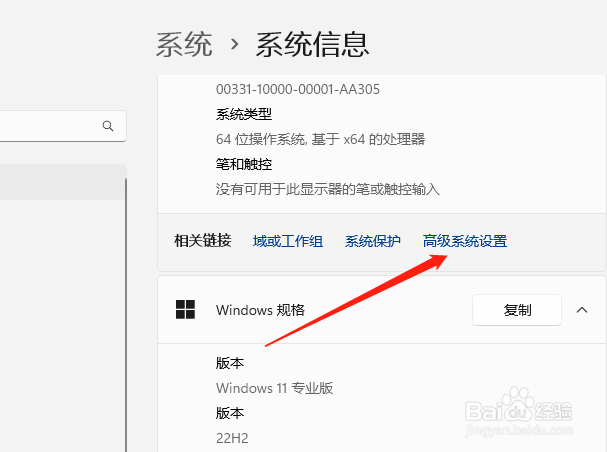Viewport: 607px width, 452px height.
Task: Click the 相关链接 label
Action: [x=202, y=240]
